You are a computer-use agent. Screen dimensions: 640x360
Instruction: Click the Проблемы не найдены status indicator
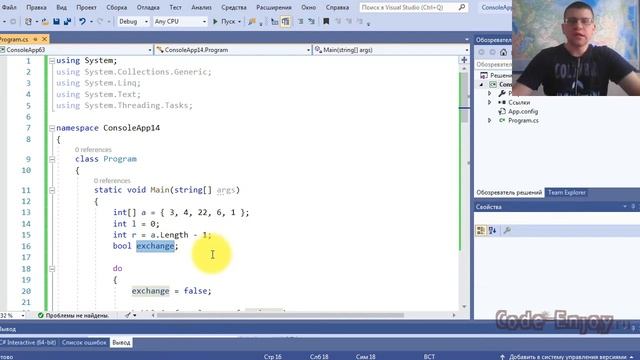[73, 316]
